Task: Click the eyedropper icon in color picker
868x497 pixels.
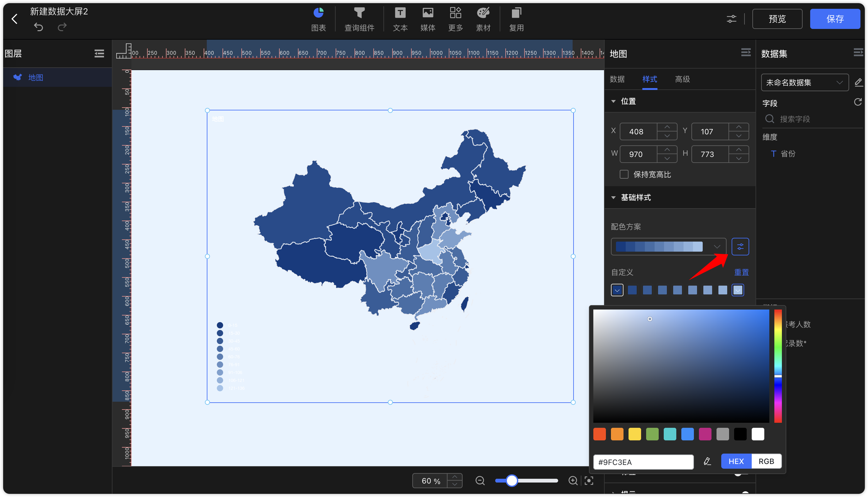Action: coord(707,461)
